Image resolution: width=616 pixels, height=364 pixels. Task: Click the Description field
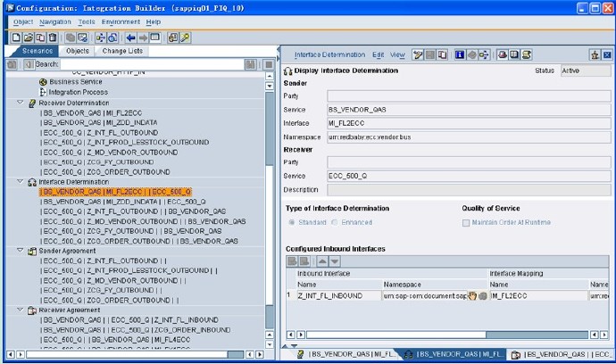[469, 190]
